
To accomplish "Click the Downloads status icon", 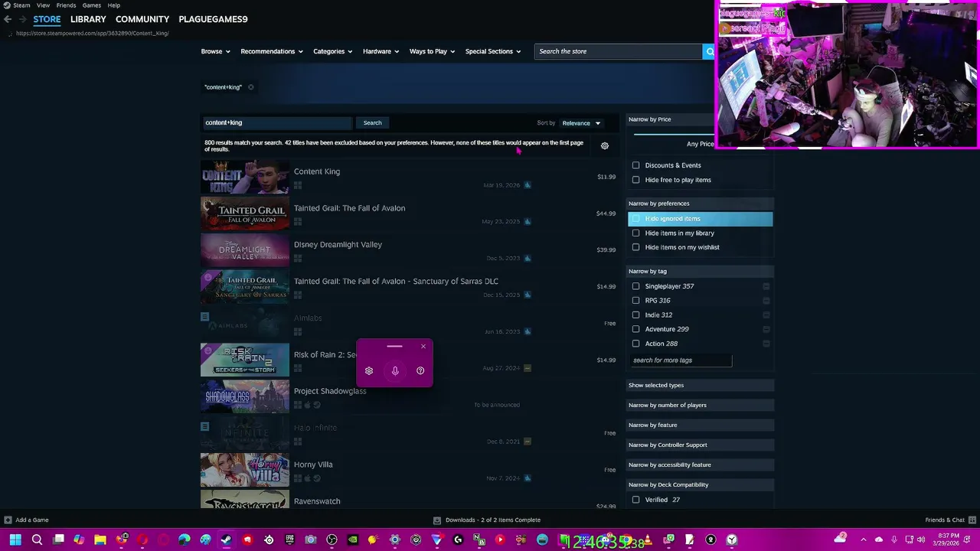I will point(437,520).
